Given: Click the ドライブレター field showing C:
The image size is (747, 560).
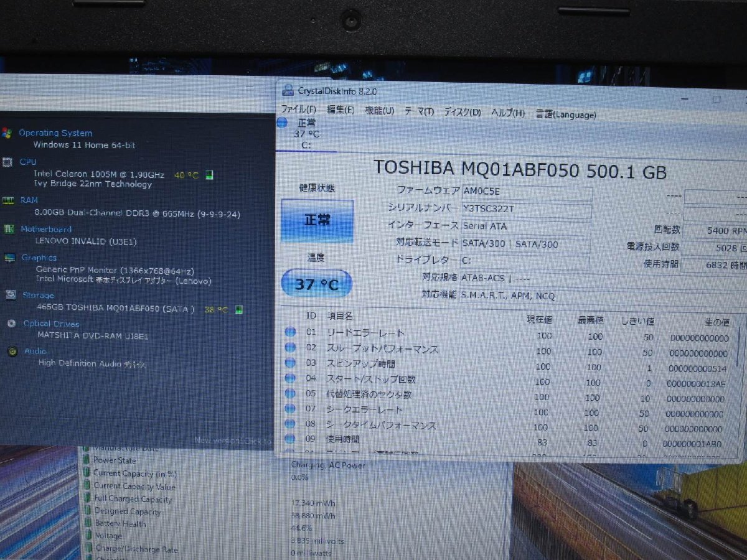Looking at the screenshot, I should pyautogui.click(x=525, y=261).
